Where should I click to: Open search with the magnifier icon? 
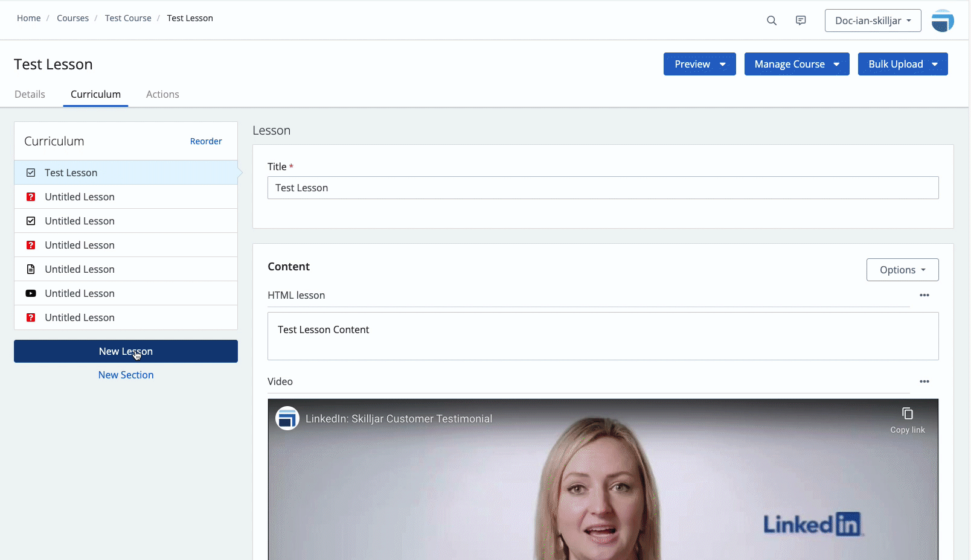pos(772,21)
